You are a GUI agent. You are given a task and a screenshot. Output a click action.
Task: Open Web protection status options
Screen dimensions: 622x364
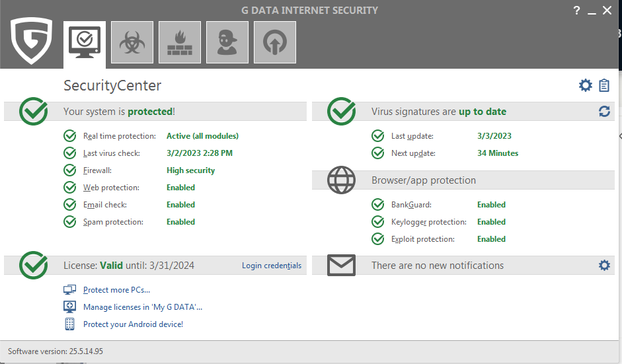pyautogui.click(x=111, y=188)
